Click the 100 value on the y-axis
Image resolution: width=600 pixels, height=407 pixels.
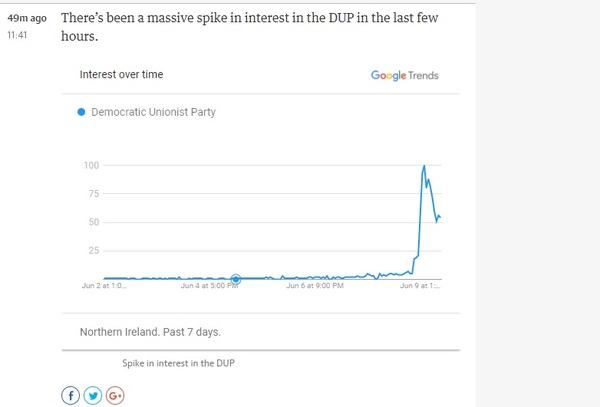click(92, 165)
